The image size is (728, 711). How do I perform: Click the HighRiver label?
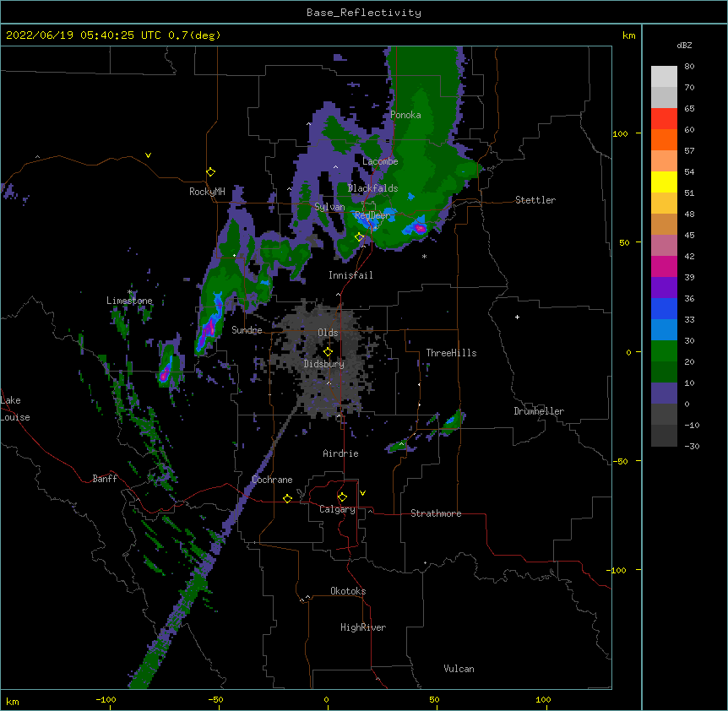pos(363,627)
